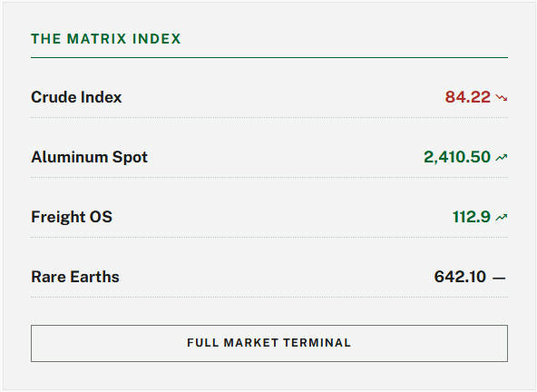Click the dotted divider under Rare Earths
This screenshot has height=392, width=537.
tap(269, 297)
